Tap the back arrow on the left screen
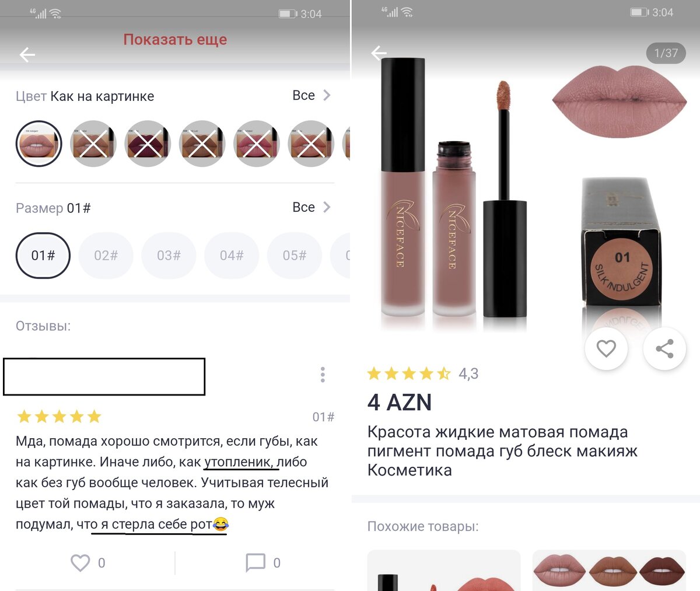700x591 pixels. 27,55
